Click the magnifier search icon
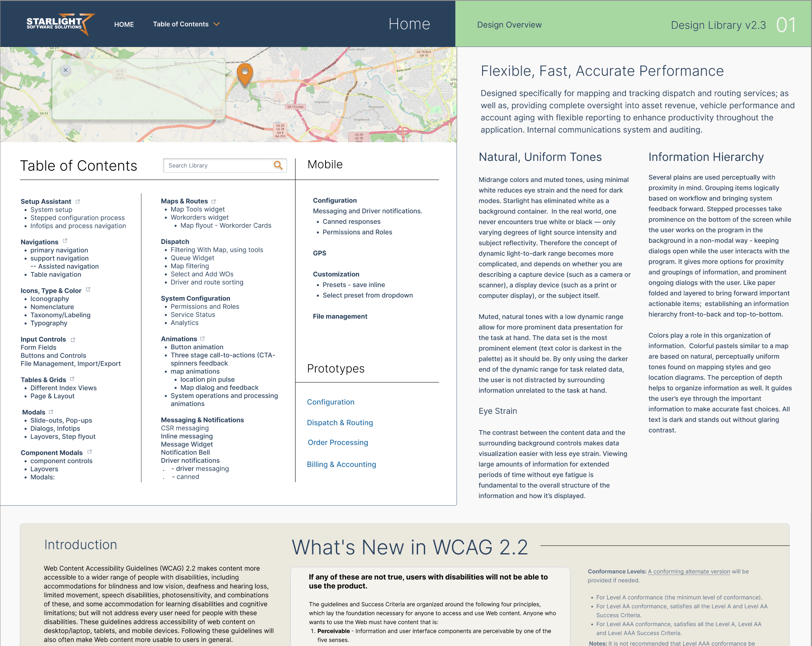Screen dimensions: 812x646 coord(278,165)
